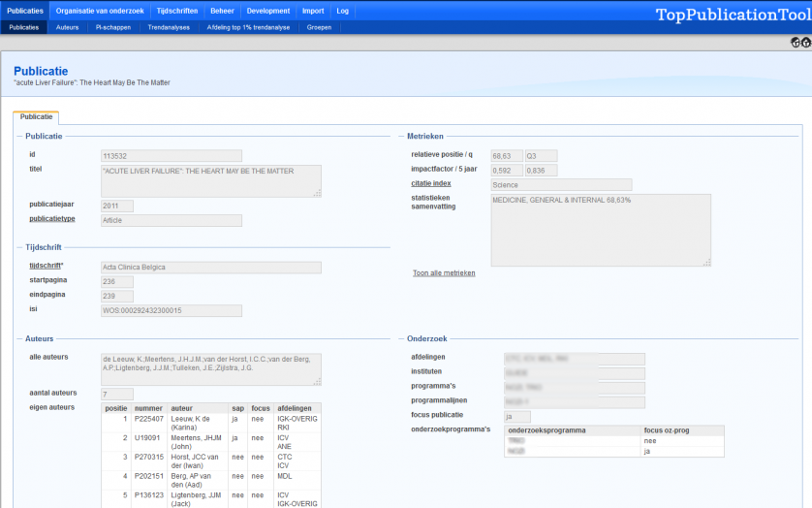Click the alle auteurs text area
Image resolution: width=812 pixels, height=508 pixels.
pyautogui.click(x=211, y=369)
